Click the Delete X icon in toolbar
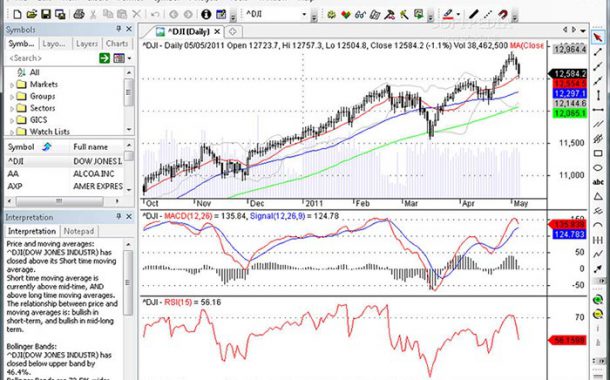610x380 pixels. pos(136,15)
